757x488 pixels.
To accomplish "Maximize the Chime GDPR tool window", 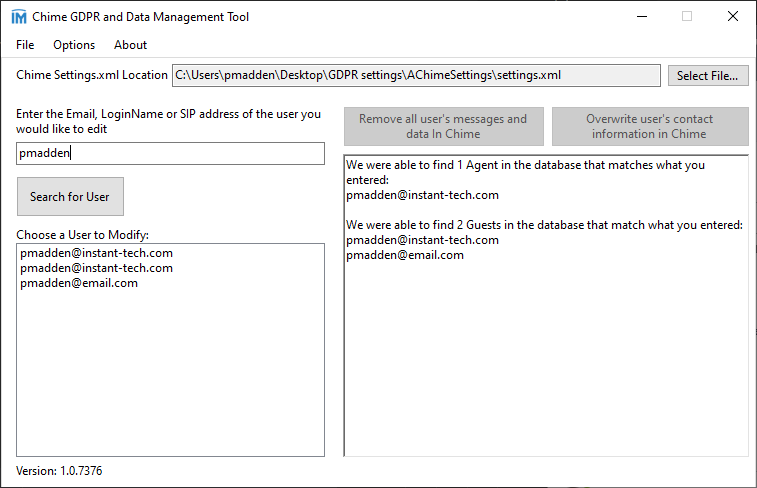I will pyautogui.click(x=687, y=17).
